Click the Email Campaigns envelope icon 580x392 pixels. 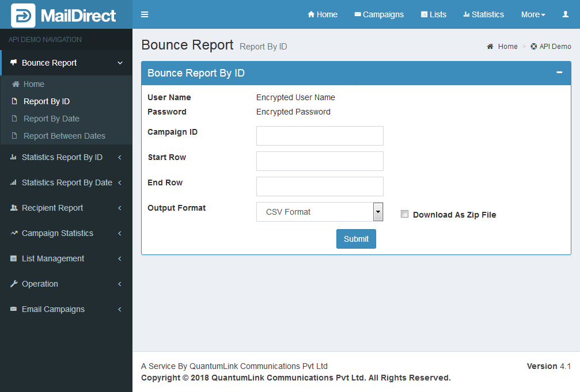14,309
